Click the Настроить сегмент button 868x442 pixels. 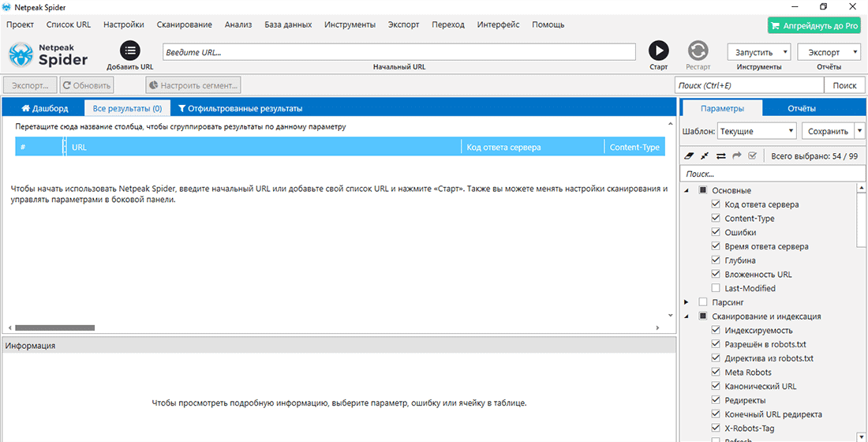[193, 86]
